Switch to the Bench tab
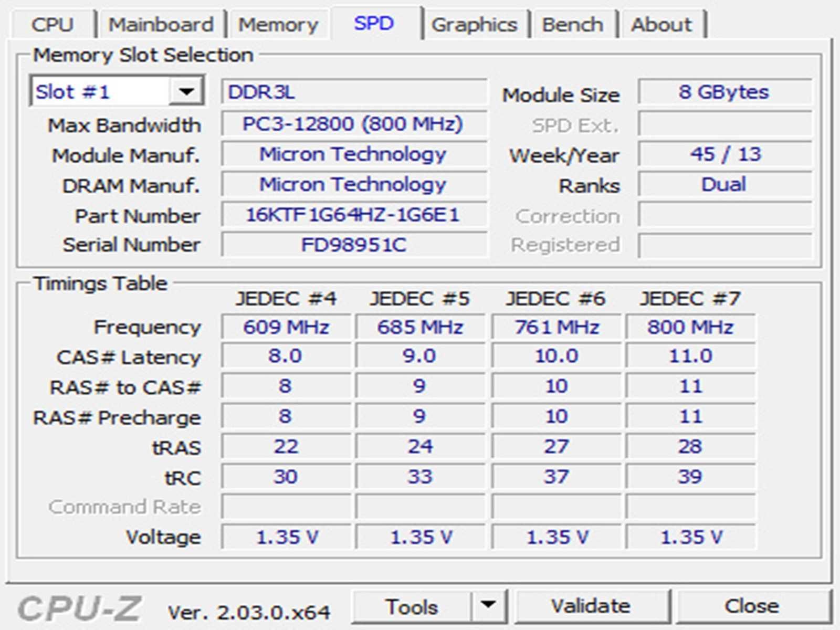This screenshot has height=630, width=840. tap(573, 25)
